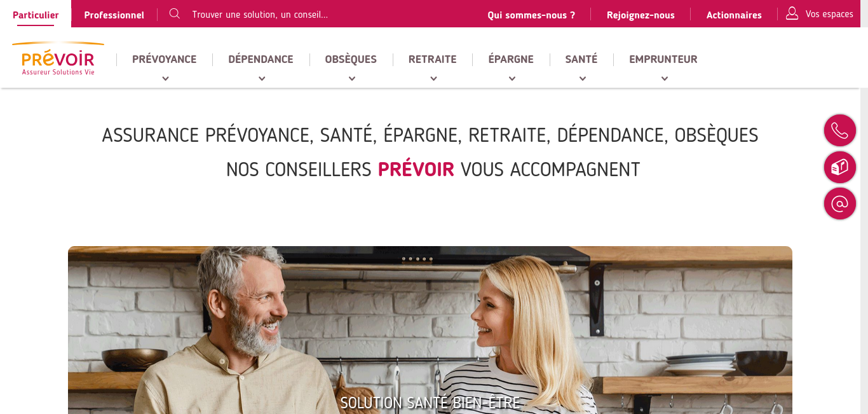
Task: Select the Particulier tab
Action: (36, 15)
